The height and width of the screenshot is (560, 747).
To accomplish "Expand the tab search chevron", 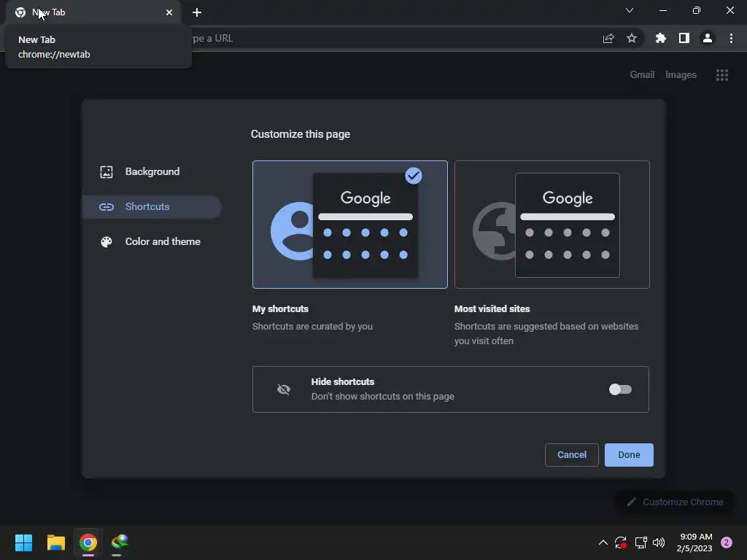I will click(630, 10).
